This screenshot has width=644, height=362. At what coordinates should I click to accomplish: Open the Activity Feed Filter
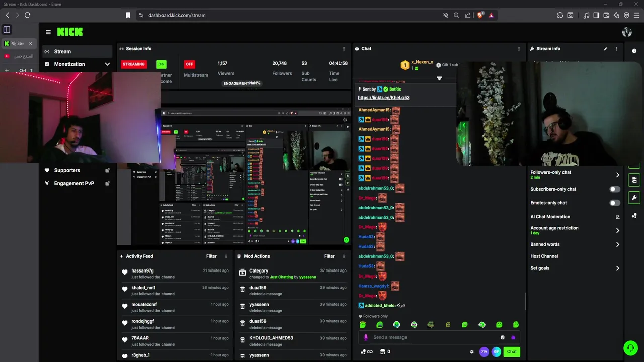[211, 256]
